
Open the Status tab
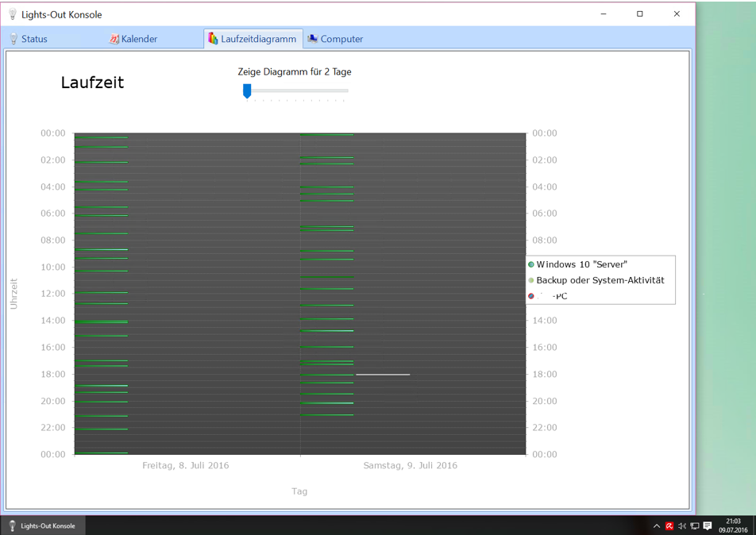coord(29,39)
